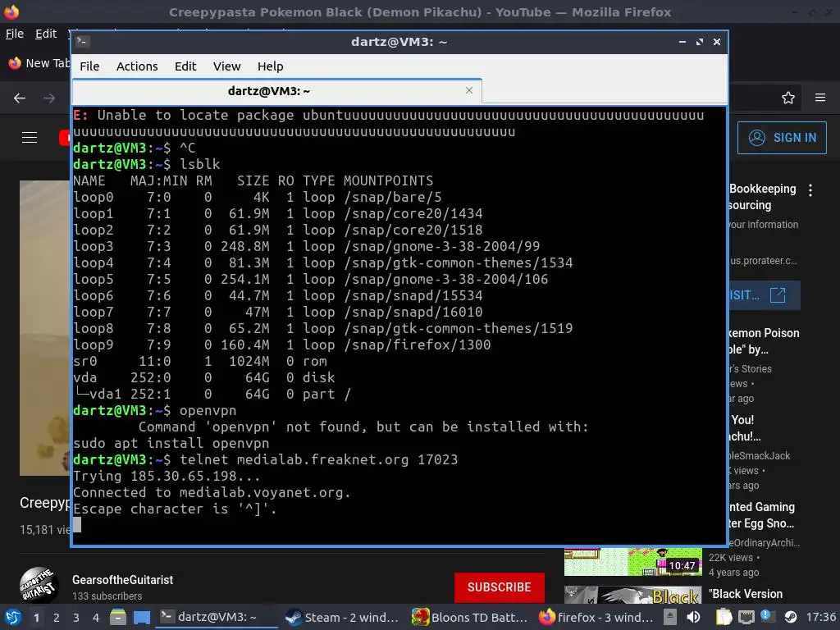840x630 pixels.
Task: Open the notification alert tray icon
Action: [x=765, y=615]
